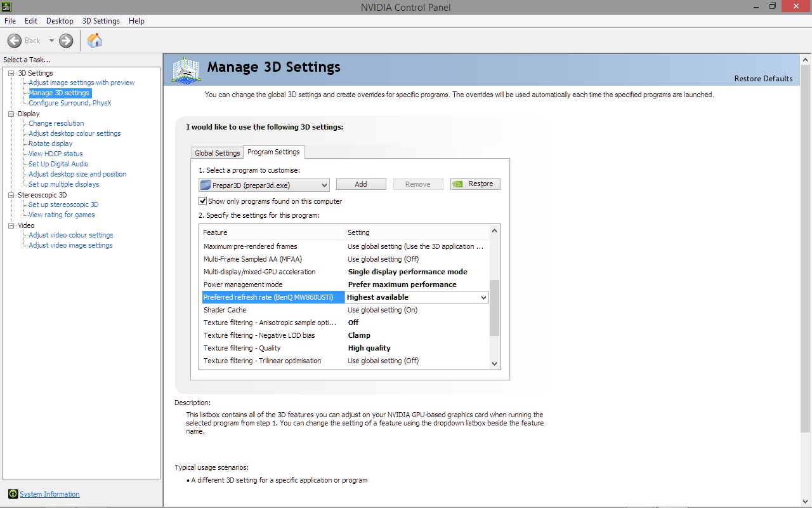
Task: Click the Manage 3D Settings header icon
Action: [187, 70]
